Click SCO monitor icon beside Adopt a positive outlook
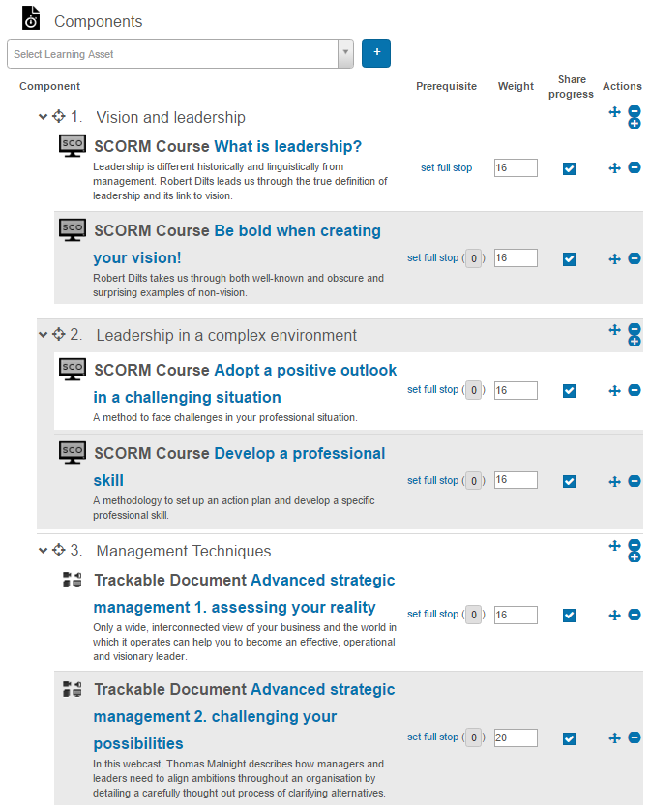 pyautogui.click(x=73, y=370)
